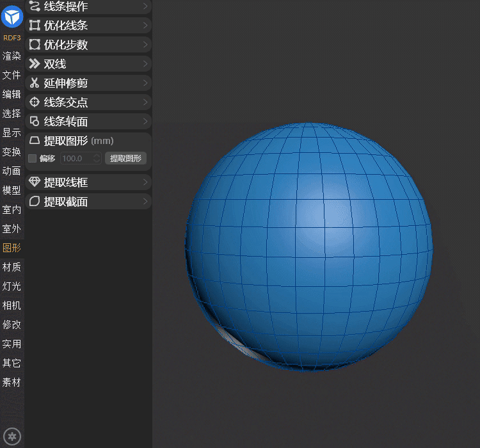Decrease offset value with the down arrow

(x=97, y=161)
